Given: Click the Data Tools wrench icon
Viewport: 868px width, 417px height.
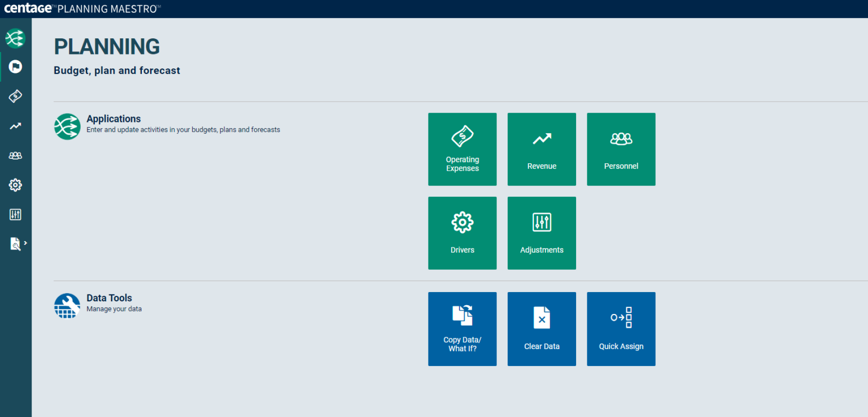Looking at the screenshot, I should tap(67, 306).
